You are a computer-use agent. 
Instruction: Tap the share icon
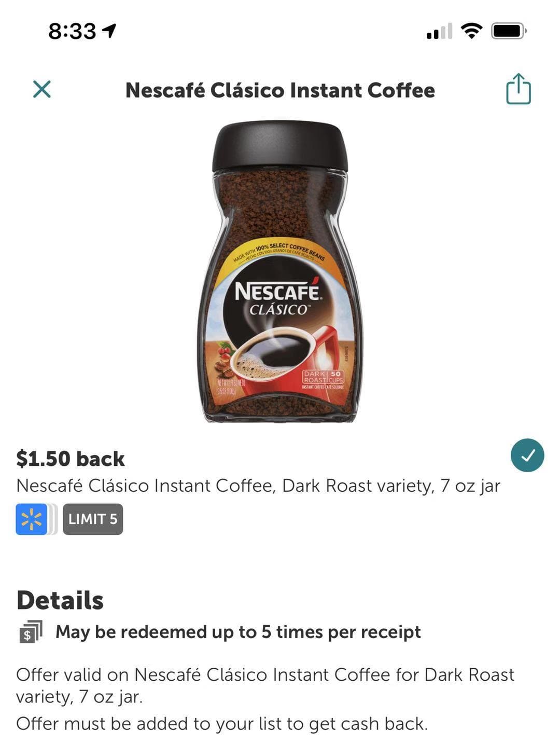[519, 89]
